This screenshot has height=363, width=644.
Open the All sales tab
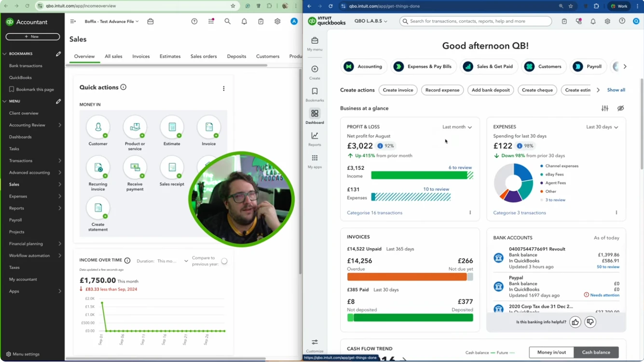[x=113, y=56]
